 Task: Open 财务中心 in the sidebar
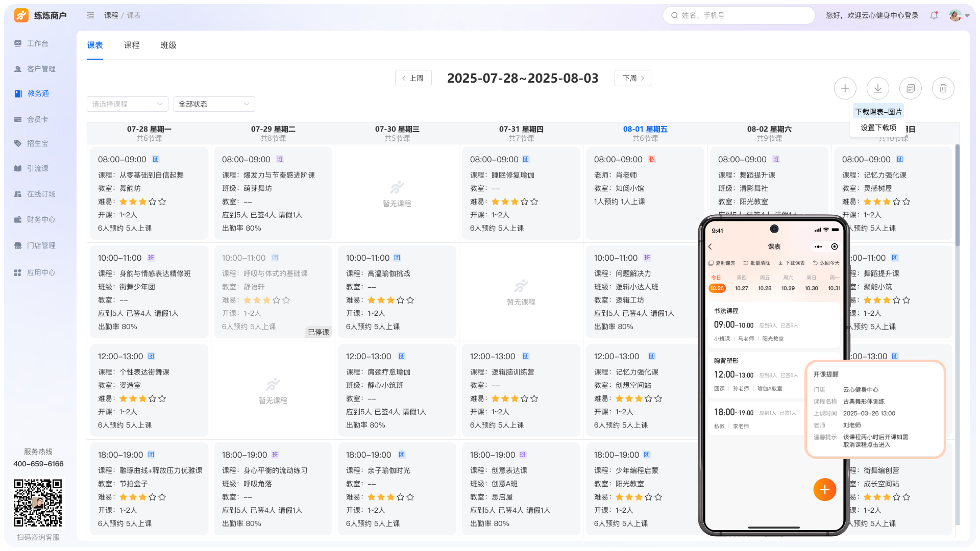(x=41, y=219)
